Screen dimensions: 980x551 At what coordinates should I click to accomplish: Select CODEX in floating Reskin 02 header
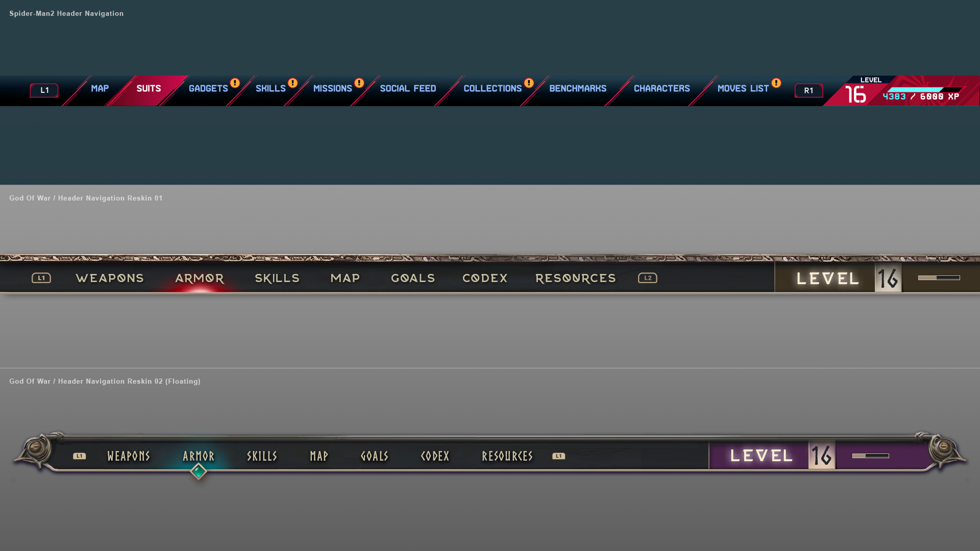click(435, 456)
